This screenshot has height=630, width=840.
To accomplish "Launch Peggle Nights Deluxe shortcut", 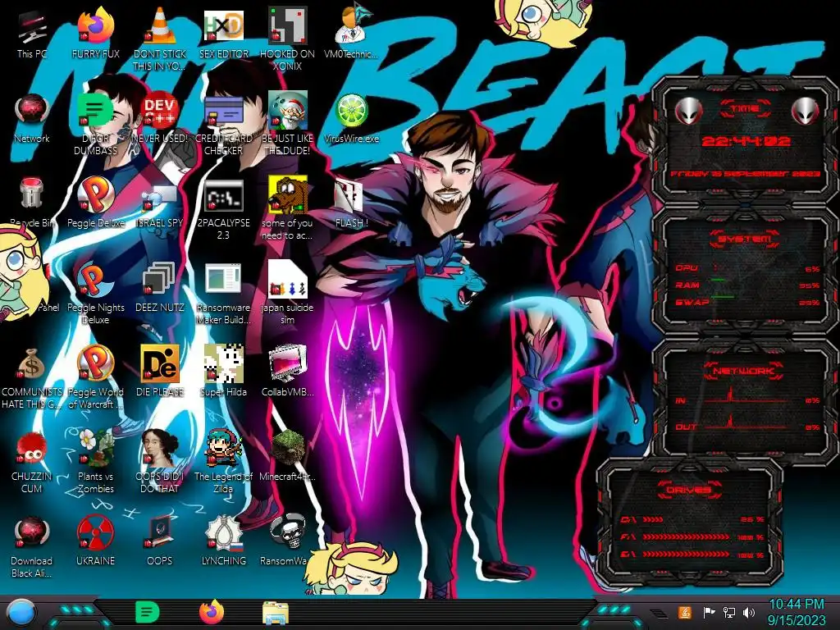I will click(95, 281).
